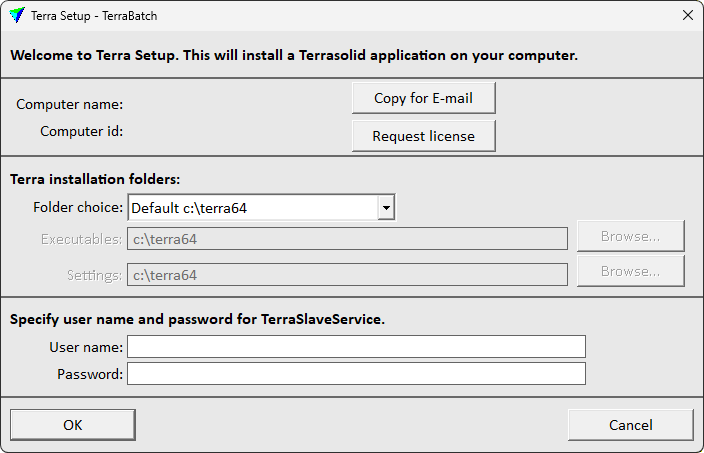The image size is (704, 453).
Task: Open the Folder choice dropdown
Action: point(261,207)
